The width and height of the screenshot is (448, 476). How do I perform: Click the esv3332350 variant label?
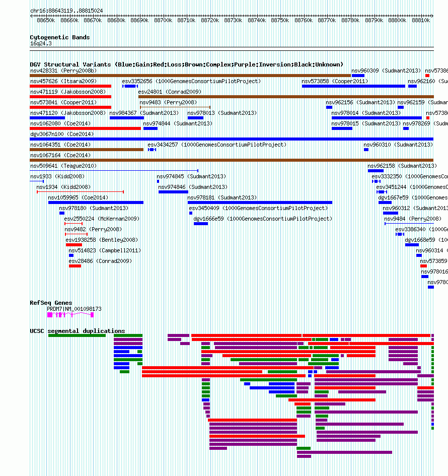(409, 176)
